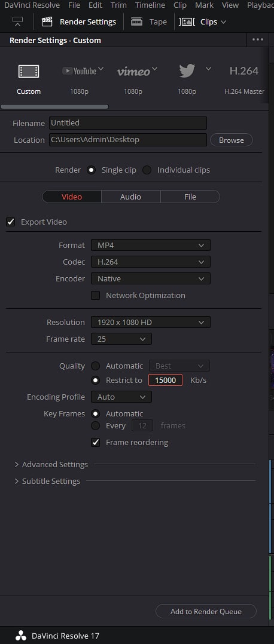Click the key frames interval field 12
This screenshot has height=644, width=274.
(142, 425)
